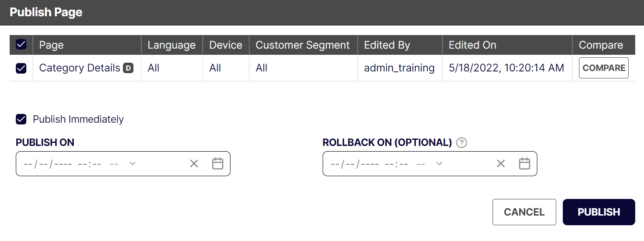Sort by the Edited On column header
The image size is (644, 241).
click(x=472, y=45)
